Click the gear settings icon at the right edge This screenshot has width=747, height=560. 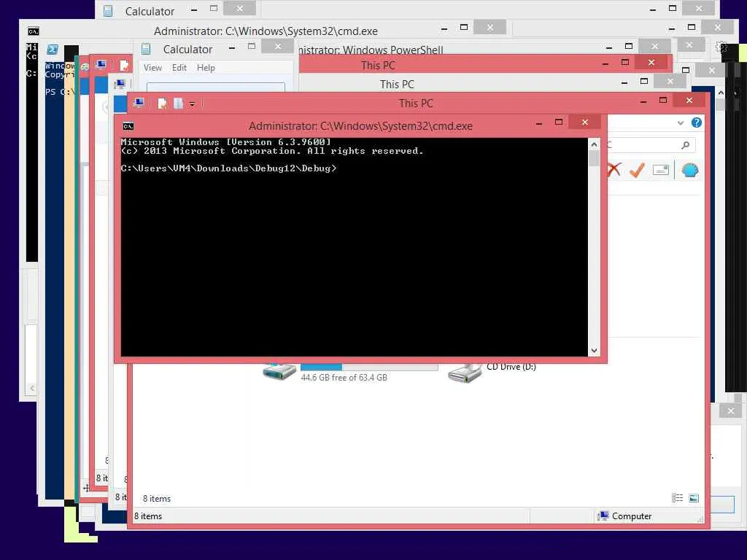point(721,47)
